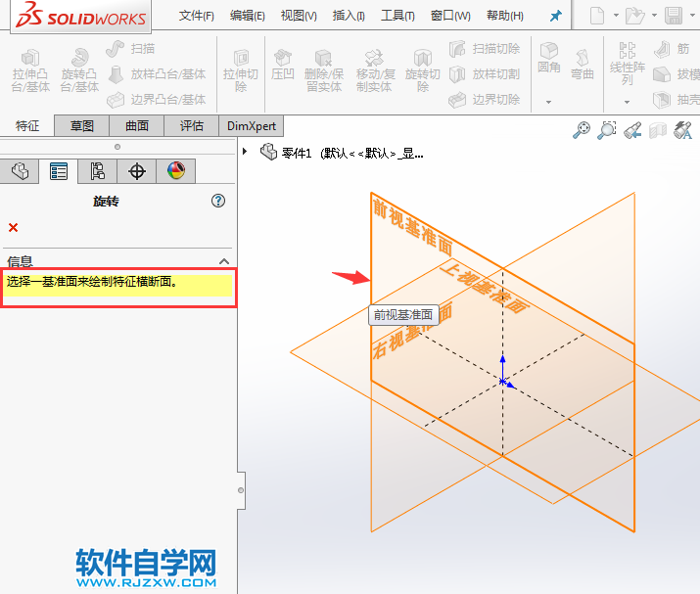Switch to the DimXpert tab
The image size is (700, 594).
tap(252, 126)
